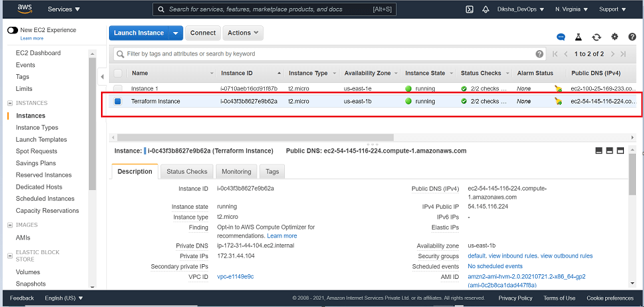Maximize the details pane layout icon
The height and width of the screenshot is (307, 644).
[620, 151]
